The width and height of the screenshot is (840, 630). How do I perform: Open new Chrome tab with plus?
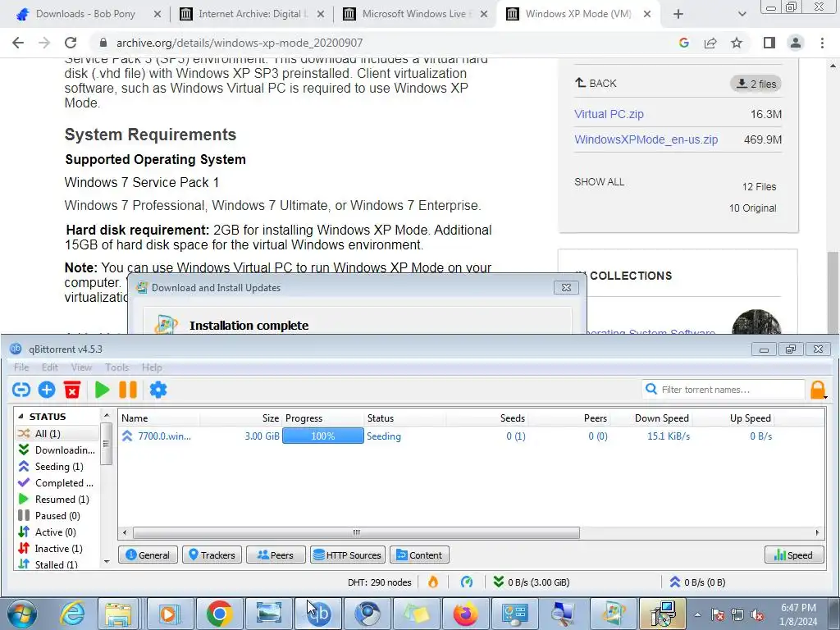678,14
